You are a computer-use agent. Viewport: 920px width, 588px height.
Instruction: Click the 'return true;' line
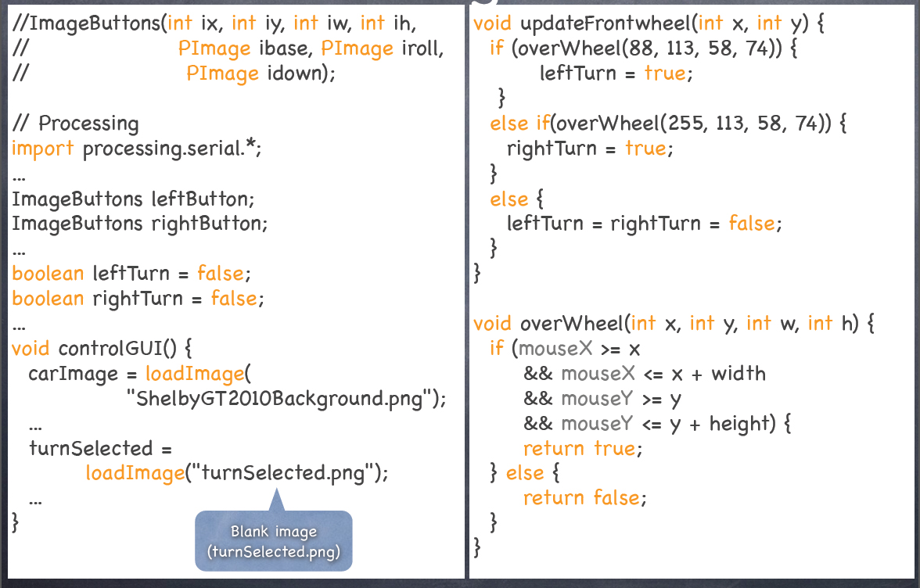583,449
